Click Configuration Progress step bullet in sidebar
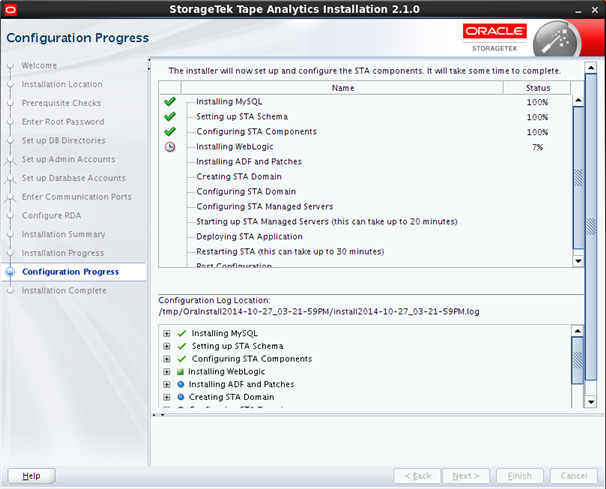This screenshot has height=489, width=606. [x=10, y=272]
